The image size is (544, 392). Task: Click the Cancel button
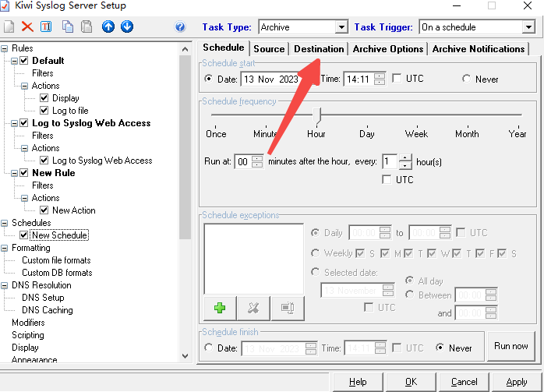click(x=465, y=382)
